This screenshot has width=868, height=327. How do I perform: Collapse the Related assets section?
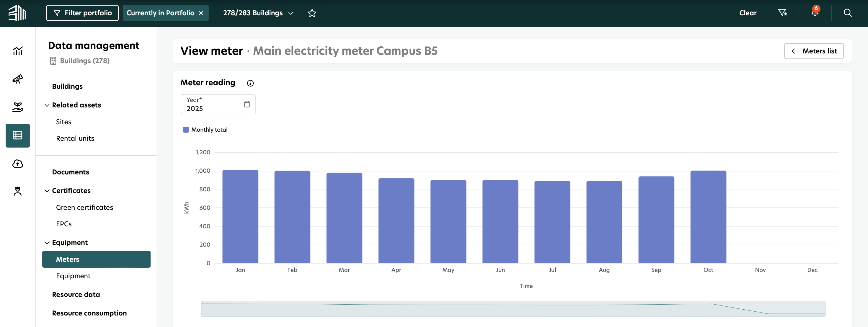(47, 105)
